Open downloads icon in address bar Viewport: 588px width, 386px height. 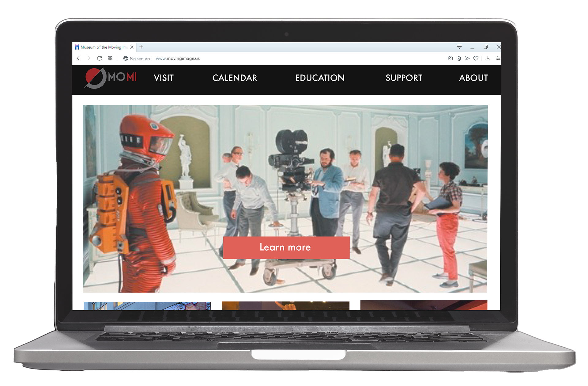(x=488, y=58)
